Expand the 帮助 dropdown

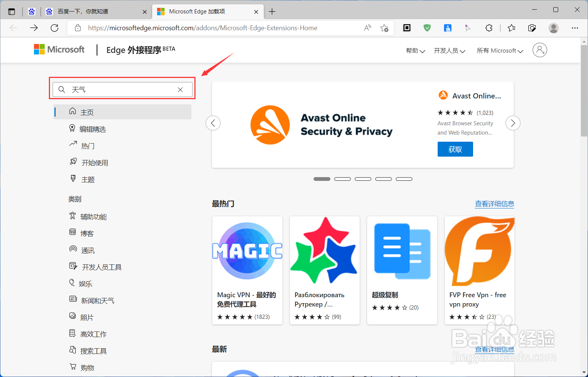point(415,51)
